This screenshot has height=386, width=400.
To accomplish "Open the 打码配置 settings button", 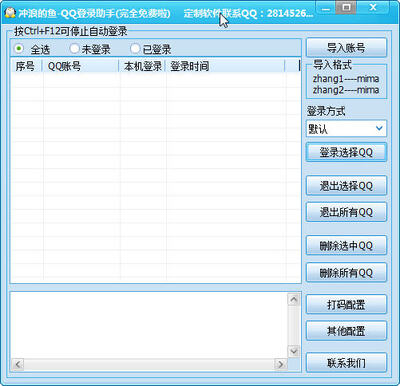I will coord(346,304).
